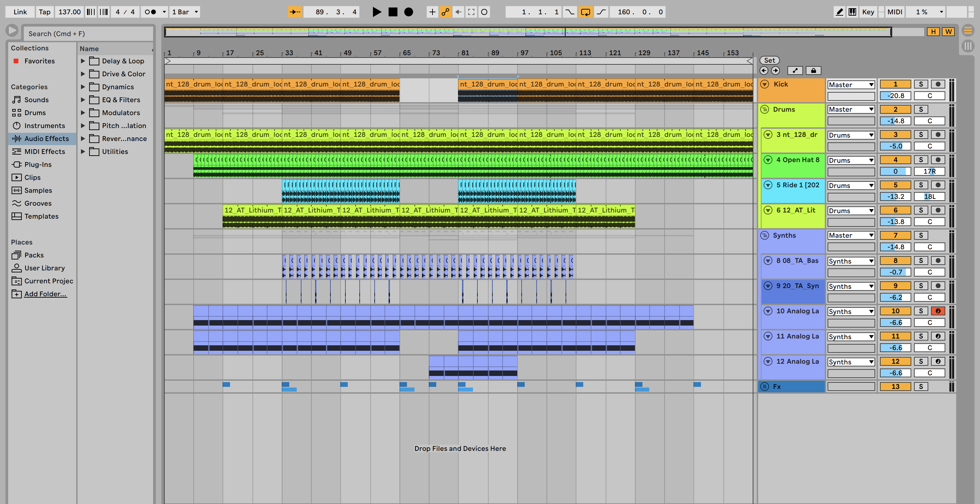Toggle the Follow playback arrow button
Image resolution: width=980 pixels, height=504 pixels.
coord(295,12)
